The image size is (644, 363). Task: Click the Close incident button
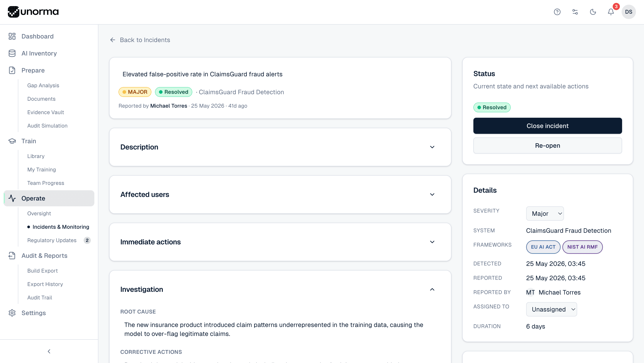click(547, 126)
